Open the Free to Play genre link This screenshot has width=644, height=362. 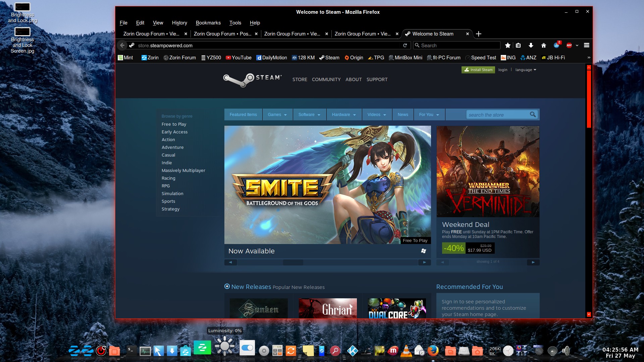point(174,124)
